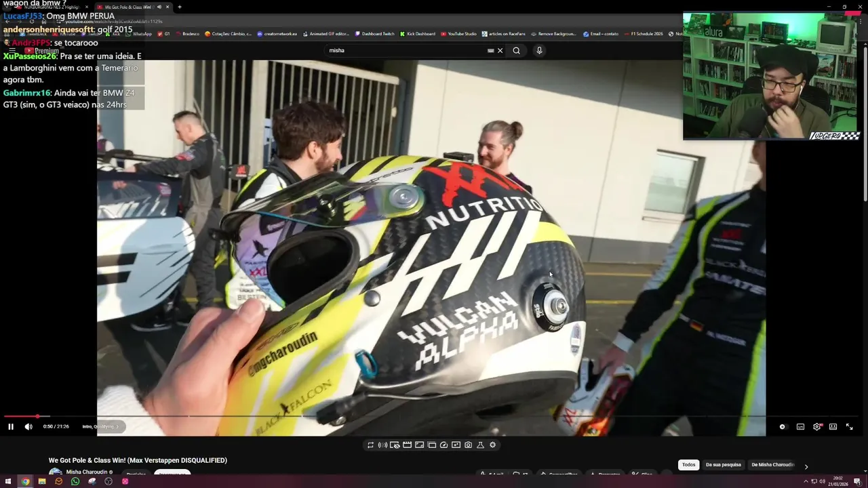Open WhatsApp from the taskbar
Screen dimensions: 868x488
point(75,481)
